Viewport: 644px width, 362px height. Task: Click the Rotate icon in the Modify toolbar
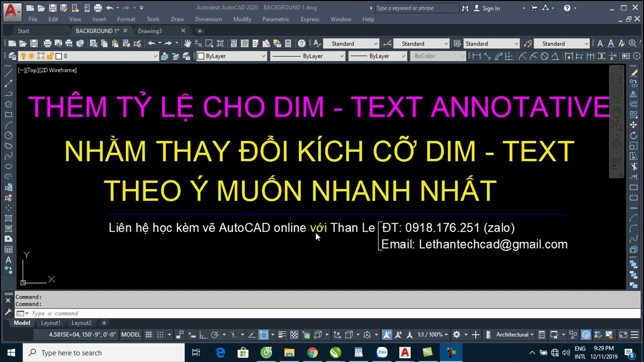coord(634,135)
